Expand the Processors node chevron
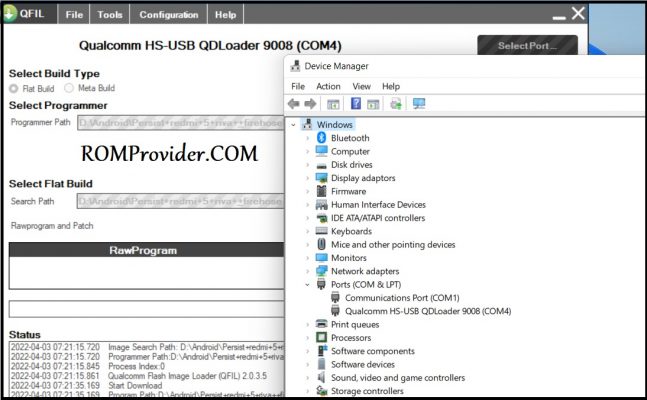 click(307, 338)
